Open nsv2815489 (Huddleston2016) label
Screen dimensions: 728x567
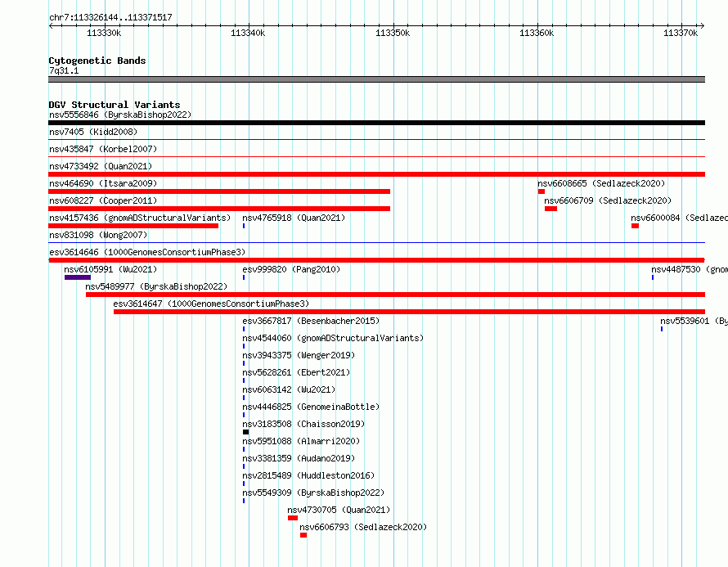308,475
